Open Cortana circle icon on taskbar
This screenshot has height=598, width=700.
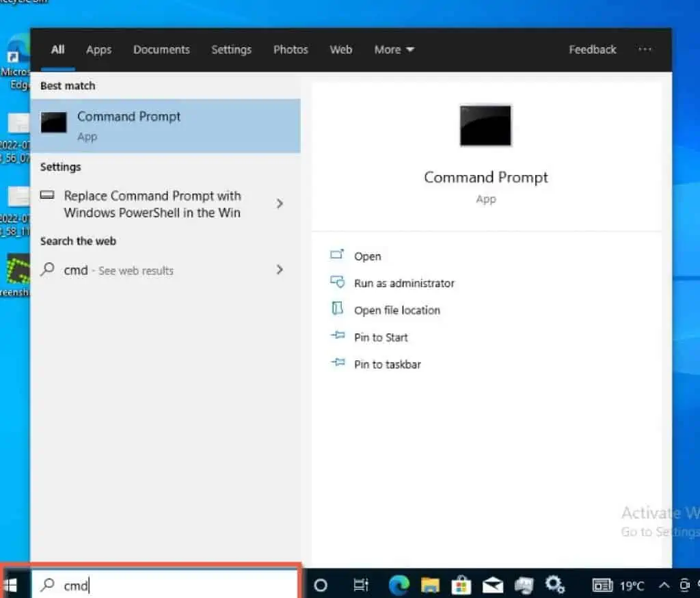[x=320, y=585]
